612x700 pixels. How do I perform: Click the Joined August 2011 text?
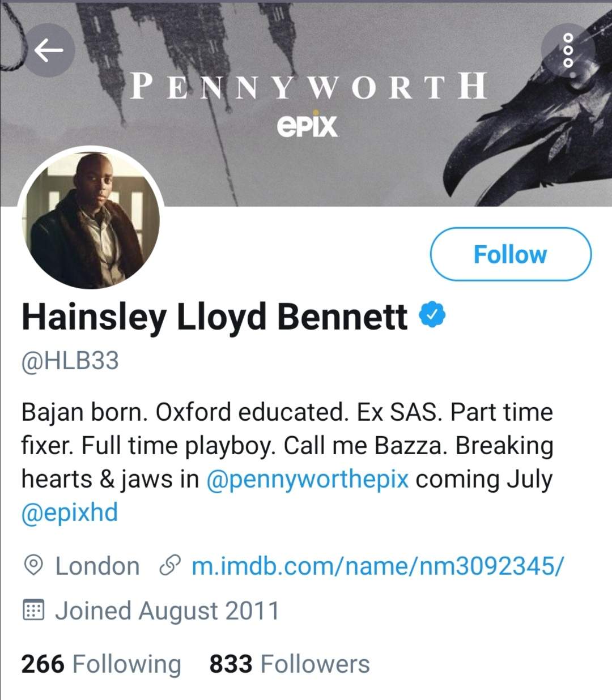pyautogui.click(x=167, y=611)
